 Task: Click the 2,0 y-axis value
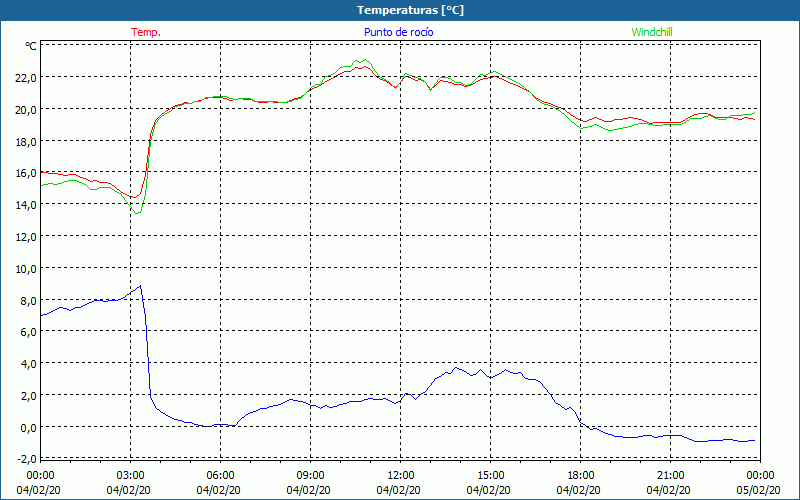point(29,395)
